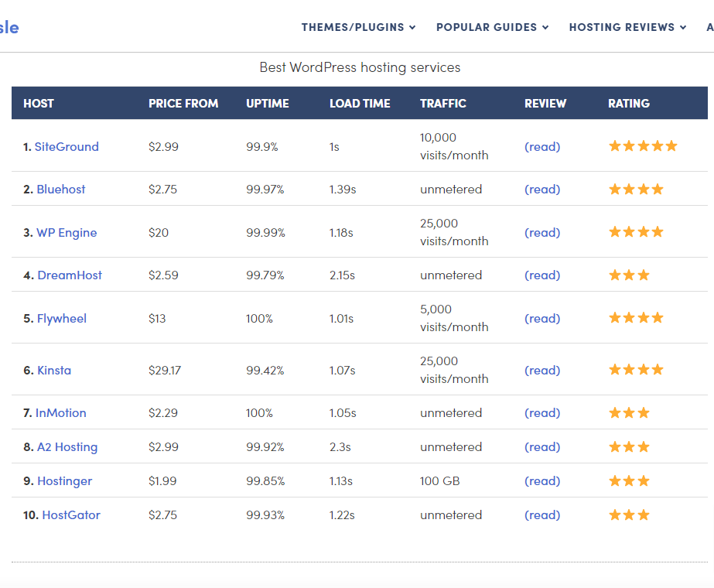Open the WP Engine host link

point(67,233)
